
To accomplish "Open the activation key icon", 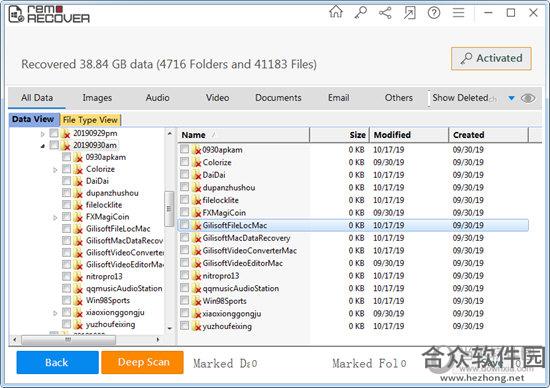I will 360,13.
